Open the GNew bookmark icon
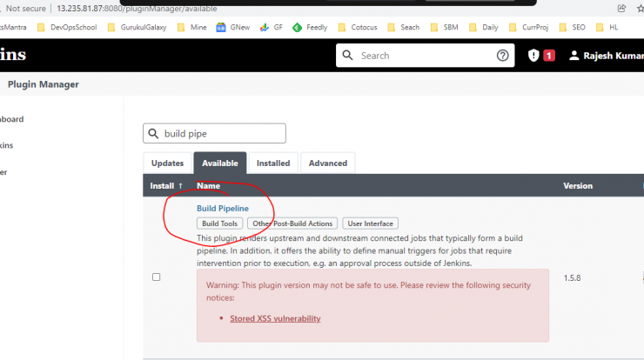644x360 pixels. pyautogui.click(x=221, y=28)
